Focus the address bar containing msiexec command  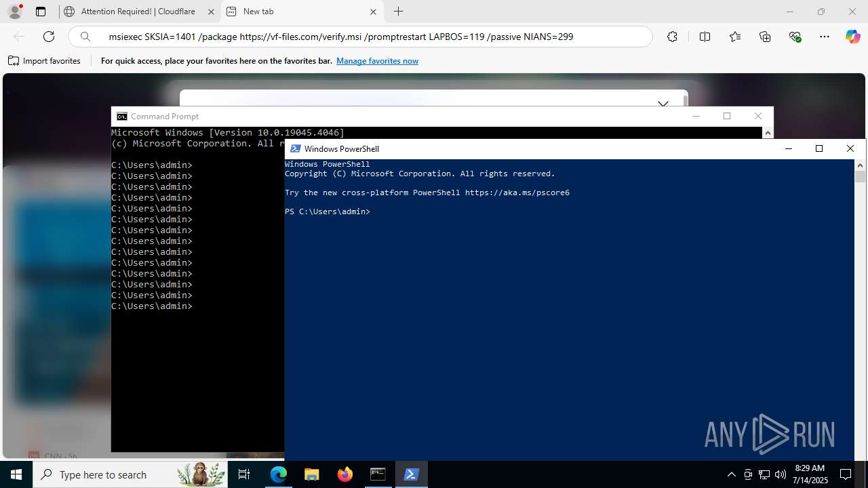click(359, 37)
